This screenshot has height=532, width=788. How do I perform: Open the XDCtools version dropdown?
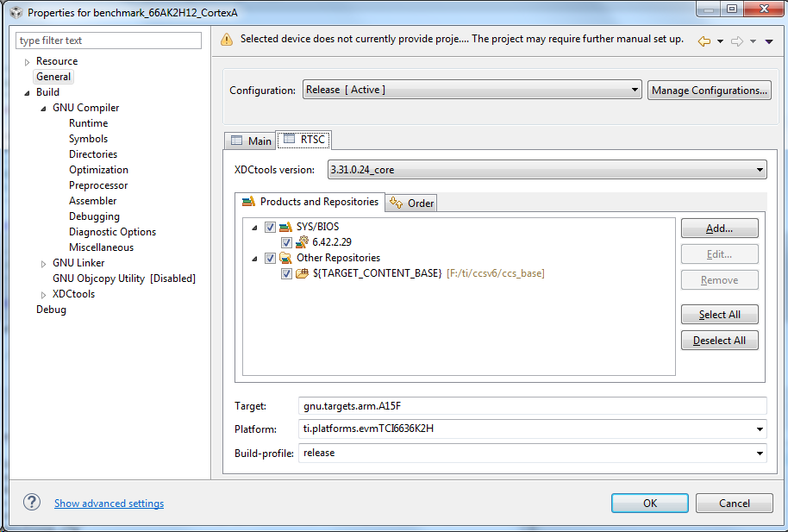547,170
